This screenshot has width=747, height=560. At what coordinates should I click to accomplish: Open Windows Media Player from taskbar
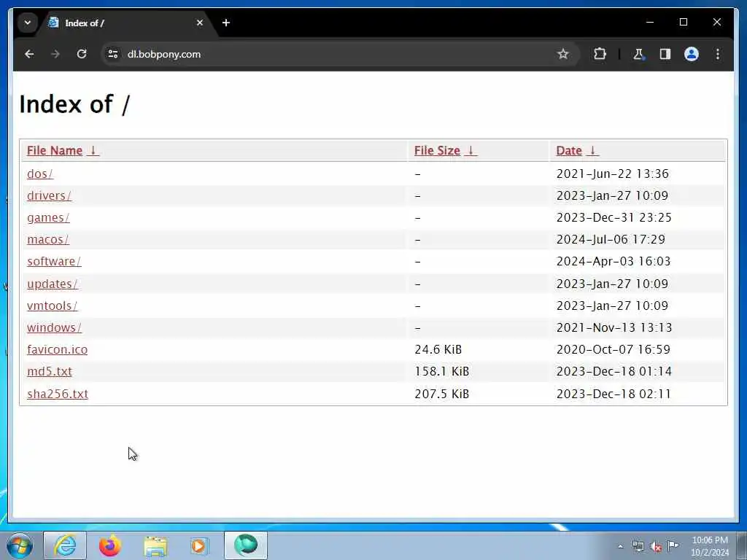coord(198,545)
